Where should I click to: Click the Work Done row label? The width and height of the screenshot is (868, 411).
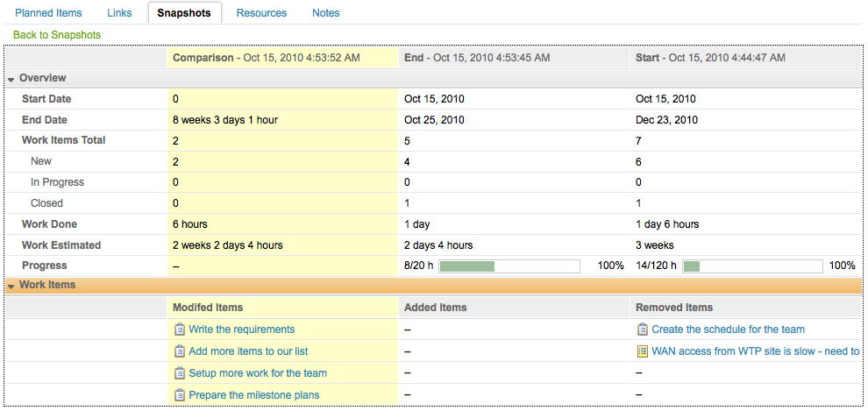pos(49,224)
